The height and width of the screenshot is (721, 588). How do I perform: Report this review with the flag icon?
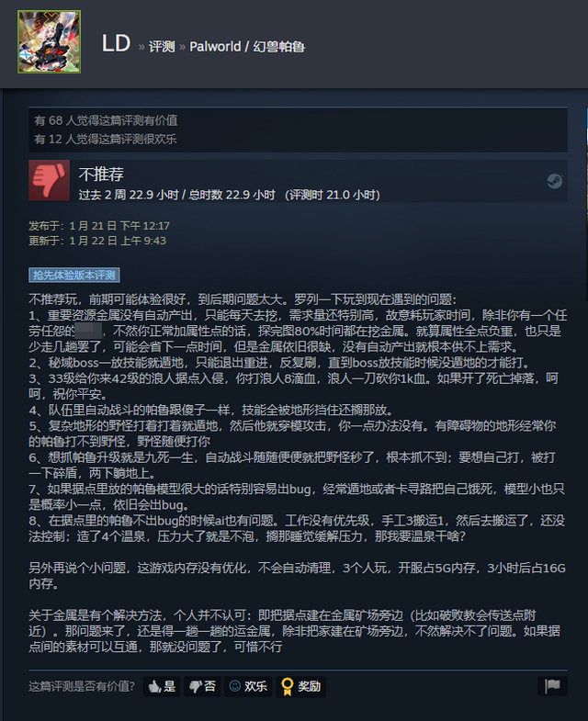coord(552,686)
